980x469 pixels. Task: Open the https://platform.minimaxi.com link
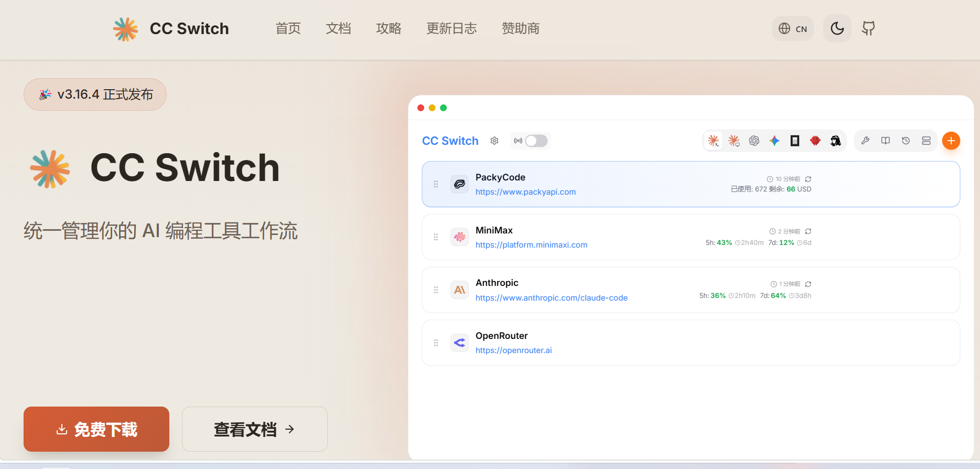[x=531, y=245]
